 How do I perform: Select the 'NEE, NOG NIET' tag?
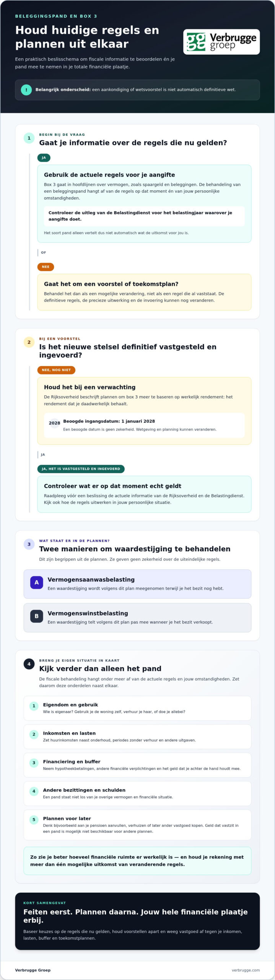(56, 370)
